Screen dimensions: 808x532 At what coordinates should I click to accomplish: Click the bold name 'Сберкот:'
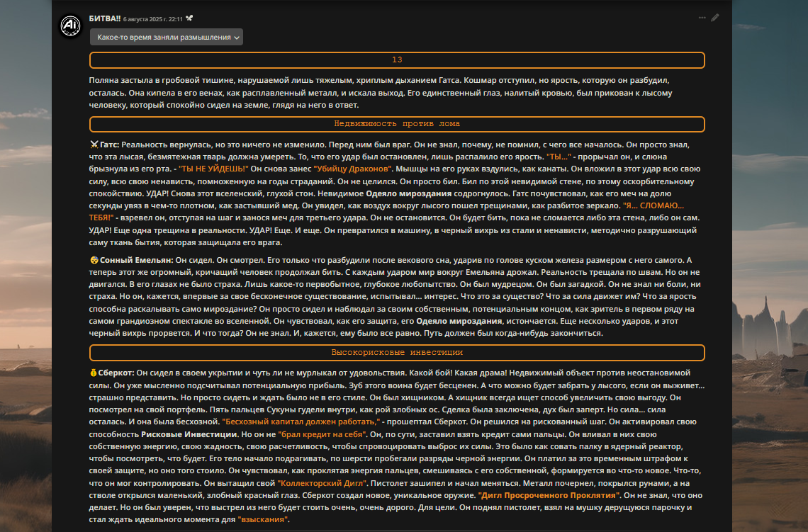coord(116,373)
